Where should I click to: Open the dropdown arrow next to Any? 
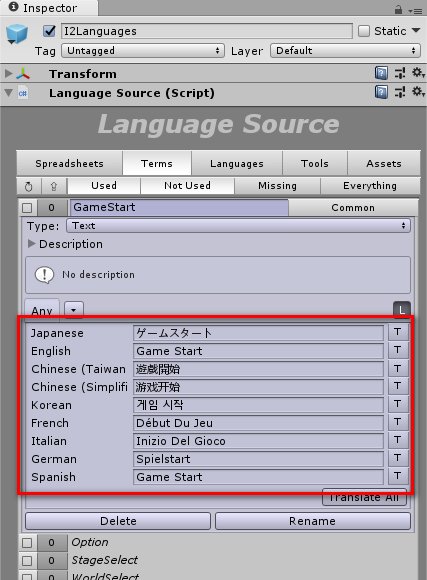(74, 310)
